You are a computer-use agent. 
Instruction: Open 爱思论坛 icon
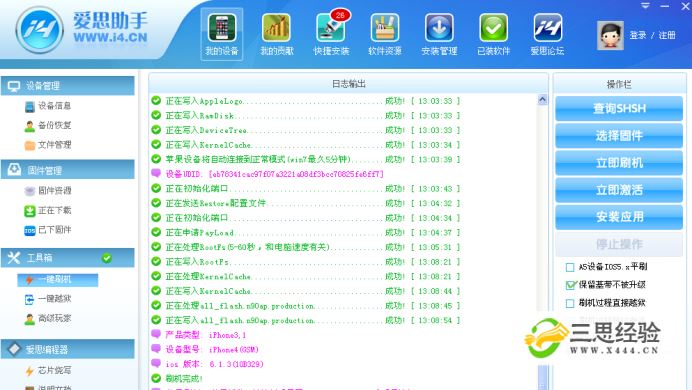tap(547, 34)
